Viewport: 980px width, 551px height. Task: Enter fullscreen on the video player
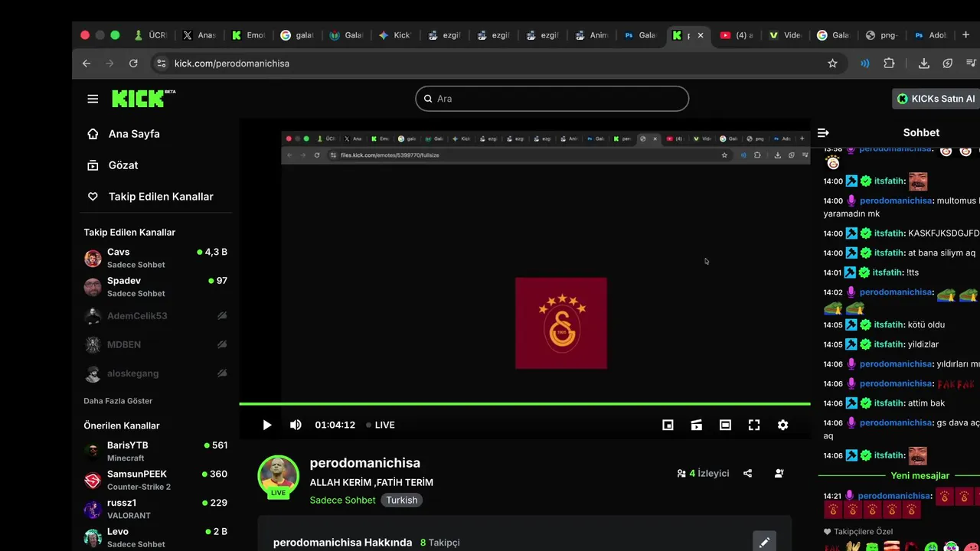click(x=754, y=425)
